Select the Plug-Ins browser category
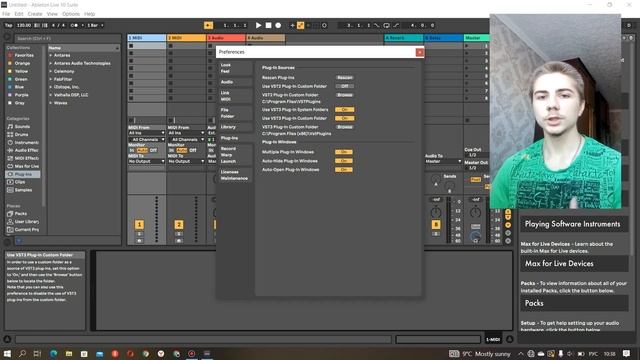 tap(23, 174)
